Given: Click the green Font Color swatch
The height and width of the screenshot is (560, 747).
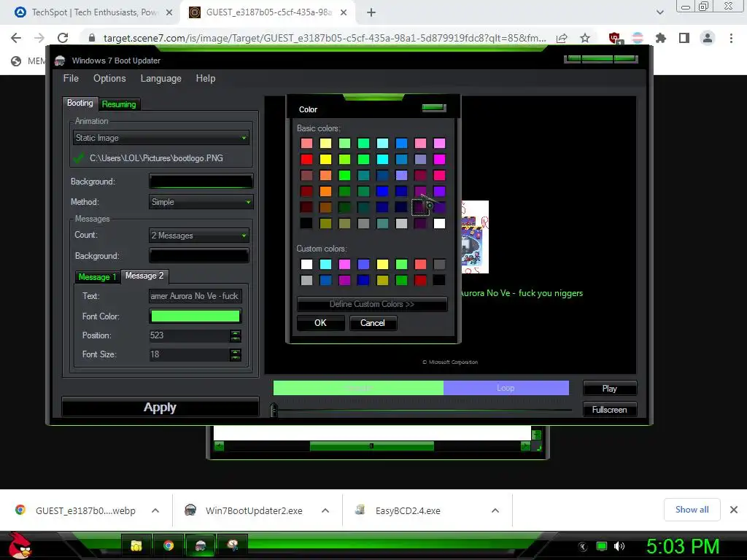Looking at the screenshot, I should coord(196,316).
